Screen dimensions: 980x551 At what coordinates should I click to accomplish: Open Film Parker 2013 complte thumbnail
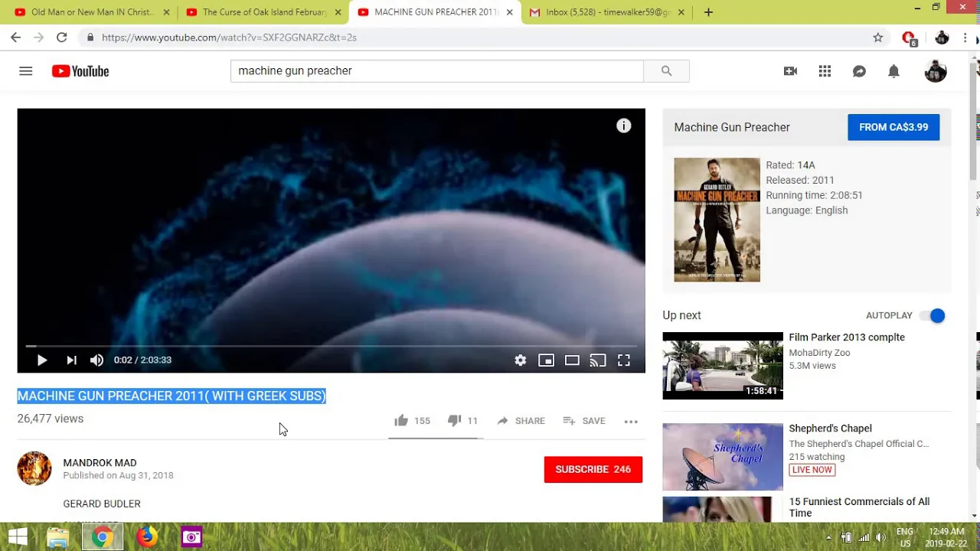(723, 365)
